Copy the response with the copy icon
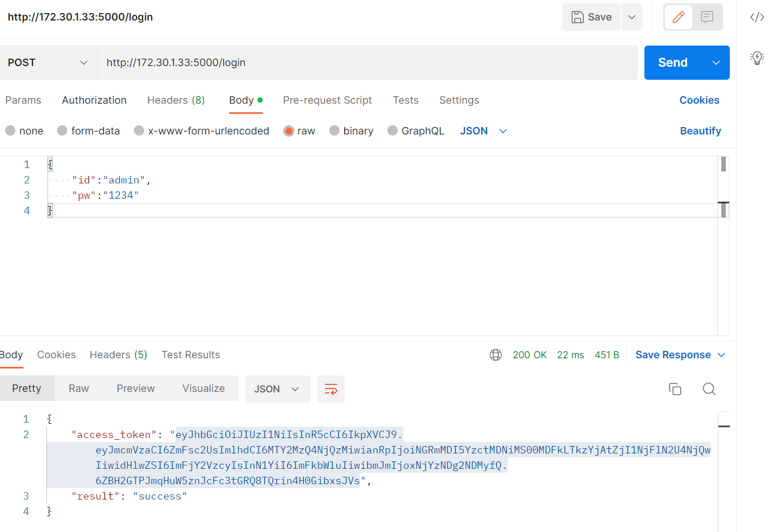The image size is (772, 532). [675, 389]
